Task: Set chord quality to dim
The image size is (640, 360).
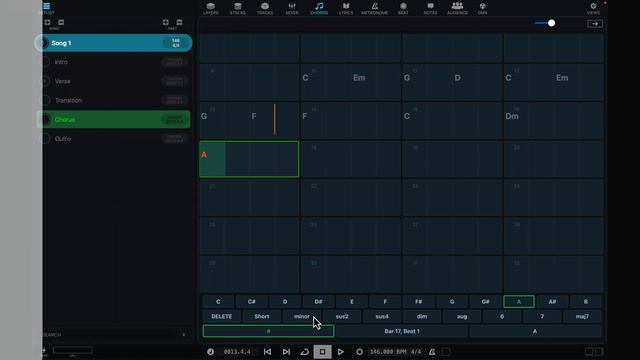Action: 422,316
